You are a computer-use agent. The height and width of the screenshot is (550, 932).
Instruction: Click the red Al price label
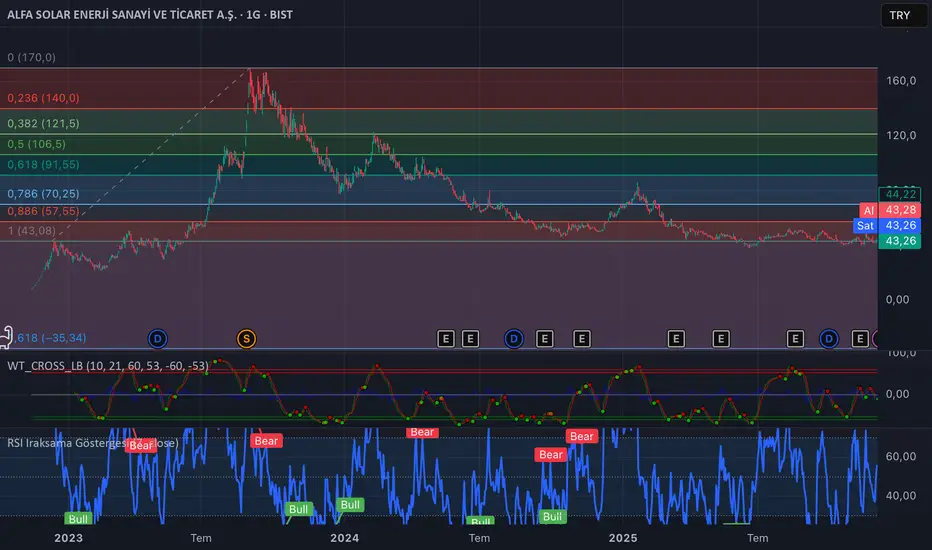pos(868,210)
